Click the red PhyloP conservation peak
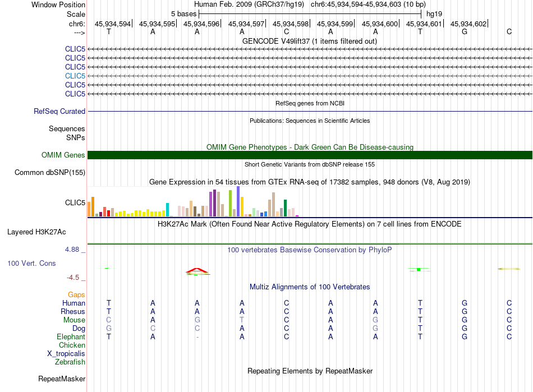The image size is (533, 392). tap(197, 271)
